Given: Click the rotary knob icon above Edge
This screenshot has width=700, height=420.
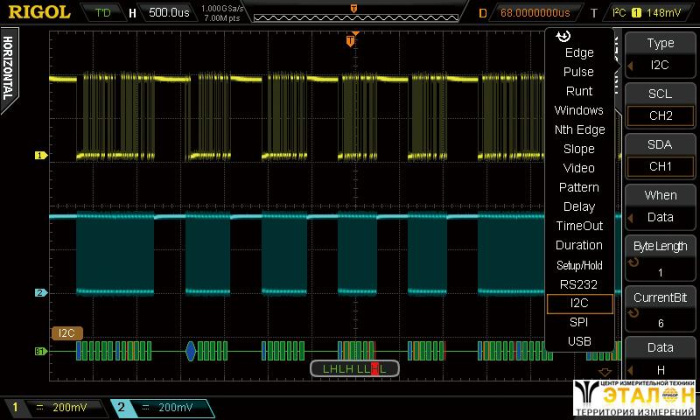Looking at the screenshot, I should (x=564, y=36).
